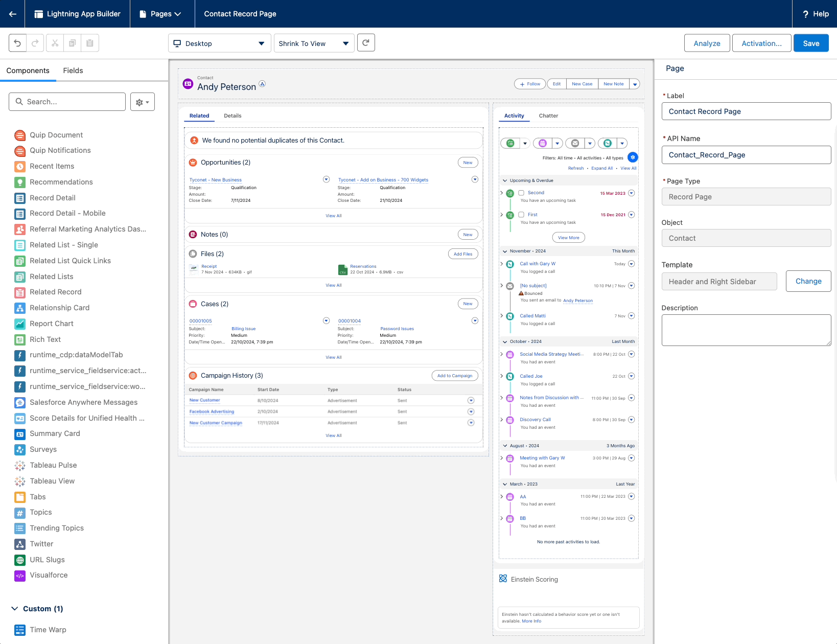Click the Save button
Viewport: 837px width, 644px height.
click(811, 43)
